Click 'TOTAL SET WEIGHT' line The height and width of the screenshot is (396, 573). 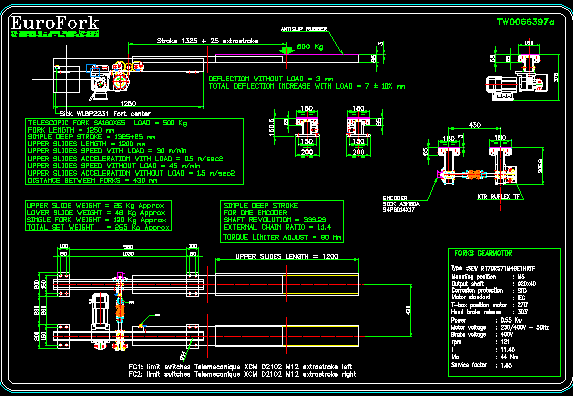[98, 227]
